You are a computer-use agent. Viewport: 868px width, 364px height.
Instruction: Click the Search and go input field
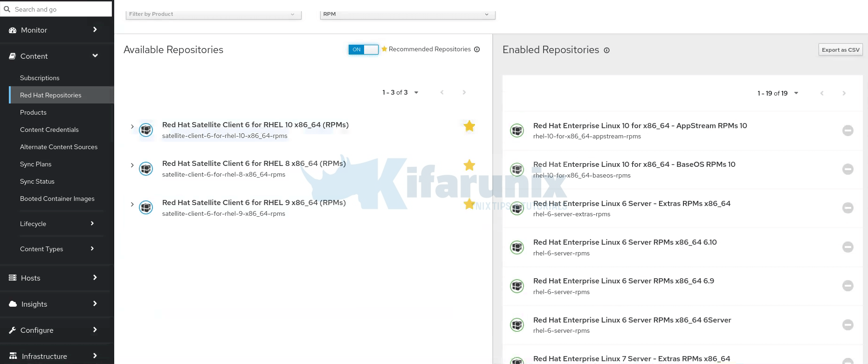(x=56, y=9)
